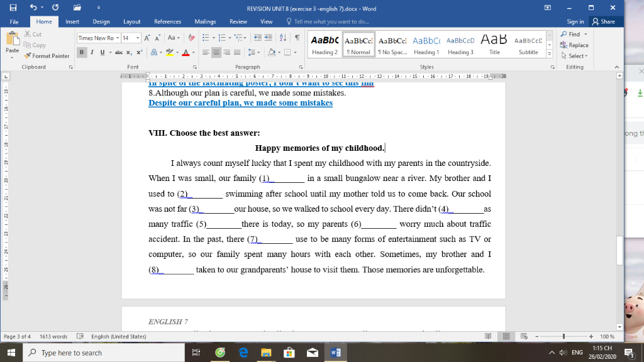Clear all formatting
Image resolution: width=644 pixels, height=362 pixels.
(x=191, y=38)
